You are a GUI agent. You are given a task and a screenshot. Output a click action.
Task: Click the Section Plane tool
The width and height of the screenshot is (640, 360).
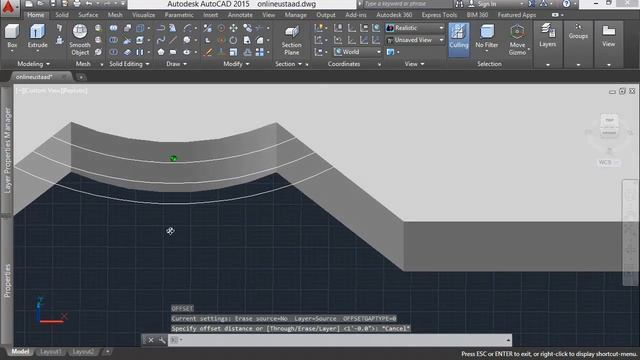291,40
